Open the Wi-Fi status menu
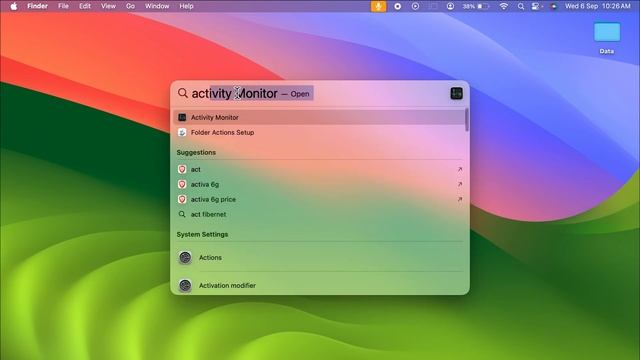Image resolution: width=640 pixels, height=360 pixels. click(x=504, y=6)
